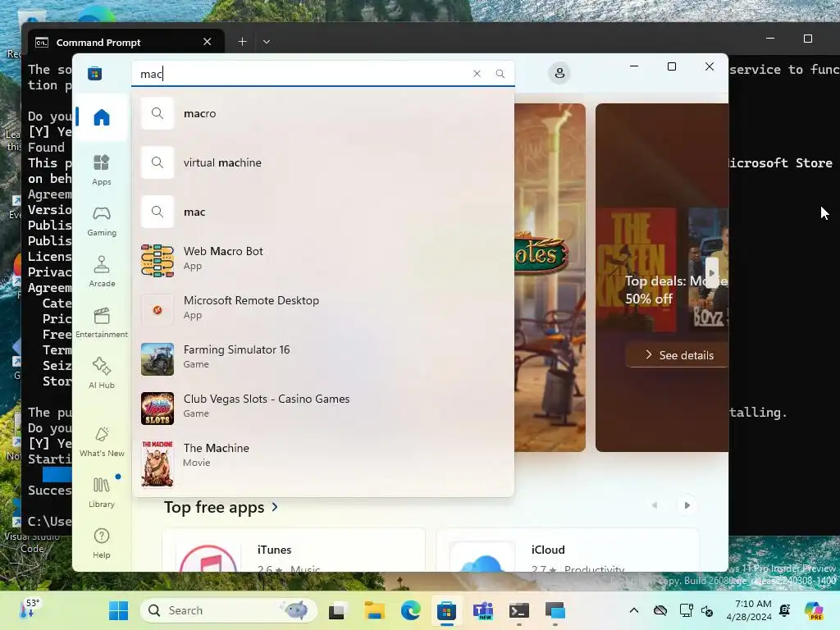Click Microsoft Store taskbar icon
Image resolution: width=840 pixels, height=630 pixels.
(x=446, y=610)
